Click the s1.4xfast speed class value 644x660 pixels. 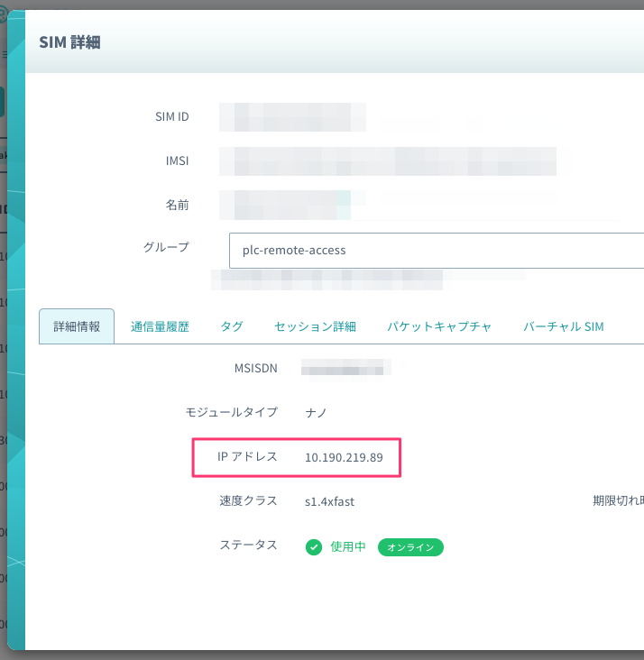point(329,501)
